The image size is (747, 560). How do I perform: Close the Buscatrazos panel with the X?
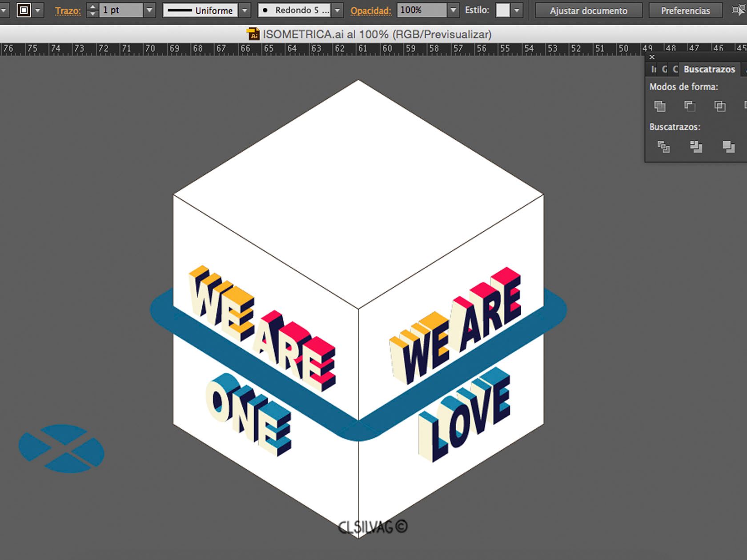coord(652,57)
